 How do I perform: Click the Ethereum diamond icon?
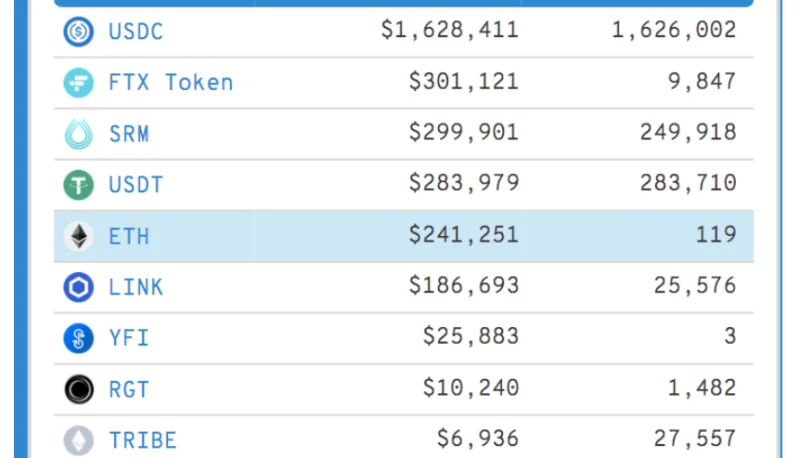79,236
